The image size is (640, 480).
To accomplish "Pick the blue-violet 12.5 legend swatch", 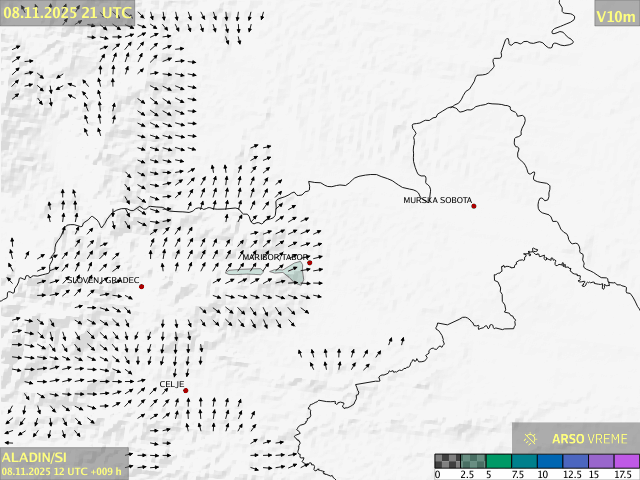I will 575,461.
